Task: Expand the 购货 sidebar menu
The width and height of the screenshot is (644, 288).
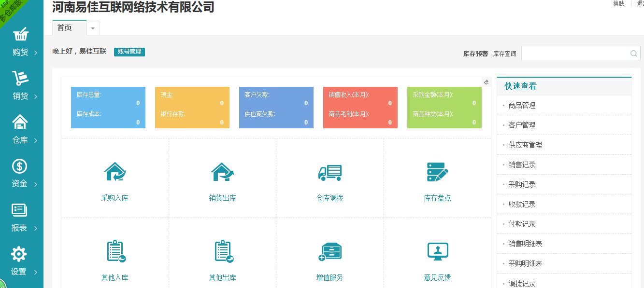Action: (21, 42)
